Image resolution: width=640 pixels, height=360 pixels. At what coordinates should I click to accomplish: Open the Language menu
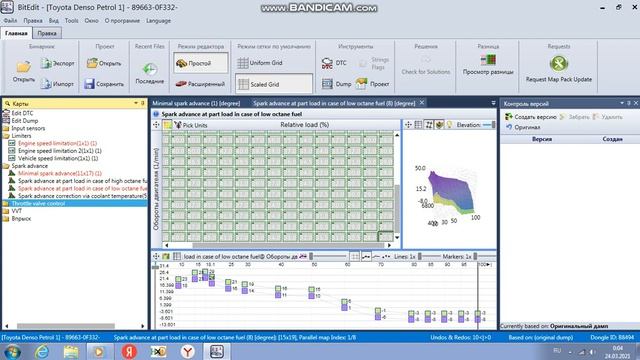[x=158, y=20]
